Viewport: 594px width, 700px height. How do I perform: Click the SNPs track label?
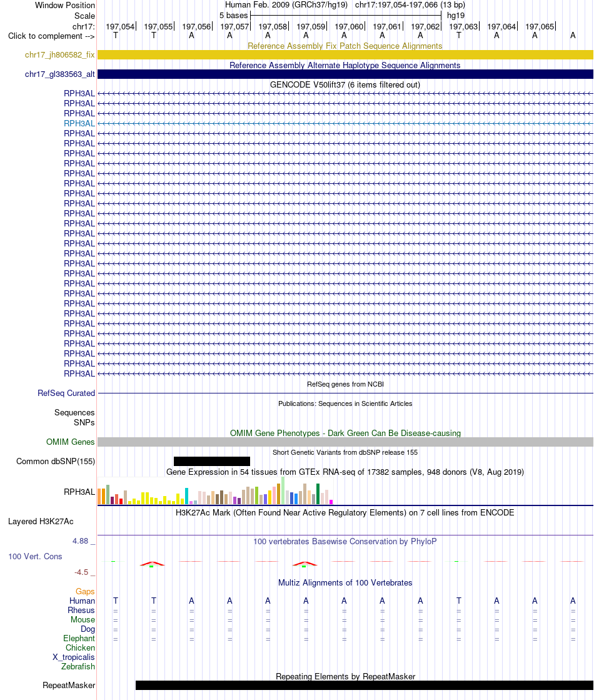[x=84, y=422]
